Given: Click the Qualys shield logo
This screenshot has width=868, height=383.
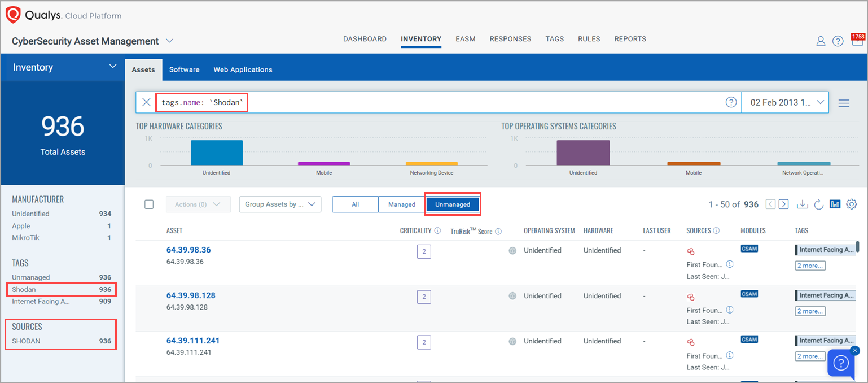Looking at the screenshot, I should pos(14,15).
